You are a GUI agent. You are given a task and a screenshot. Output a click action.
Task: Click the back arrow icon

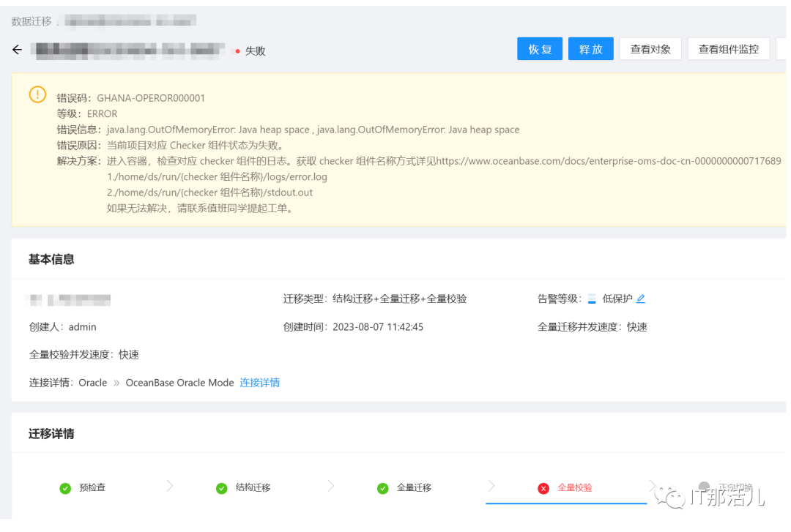coord(17,50)
